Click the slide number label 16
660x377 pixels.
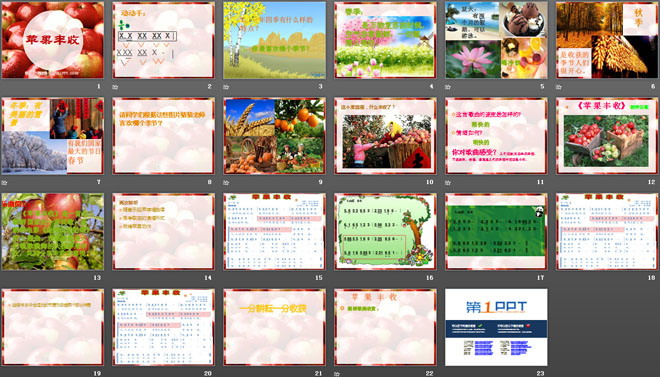(x=430, y=278)
